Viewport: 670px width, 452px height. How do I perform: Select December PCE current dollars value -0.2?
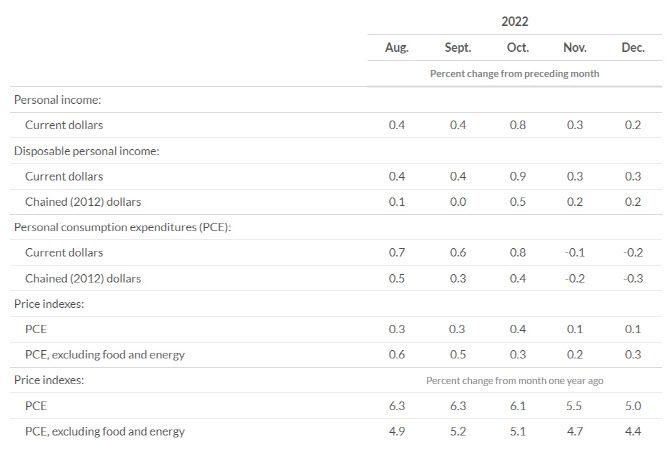tap(633, 252)
